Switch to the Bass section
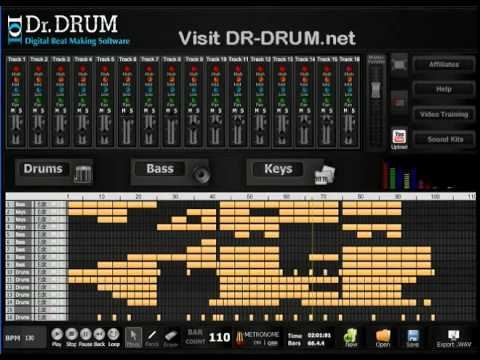 click(160, 169)
